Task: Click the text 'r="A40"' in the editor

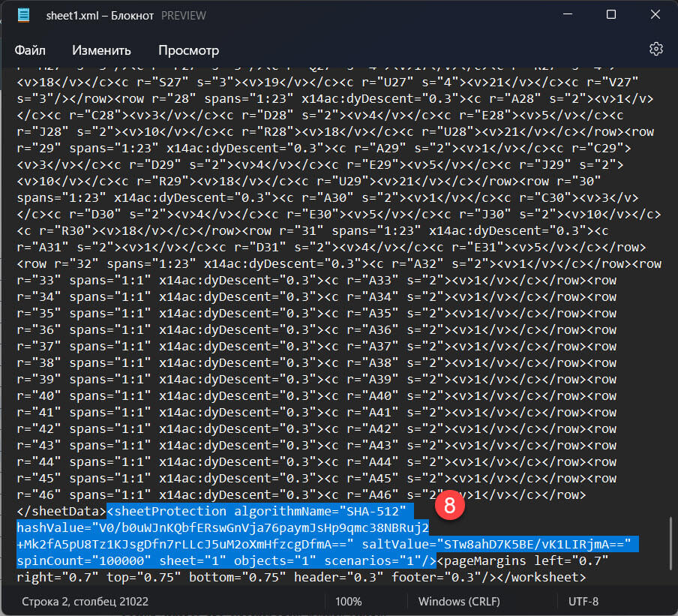Action: [372, 396]
